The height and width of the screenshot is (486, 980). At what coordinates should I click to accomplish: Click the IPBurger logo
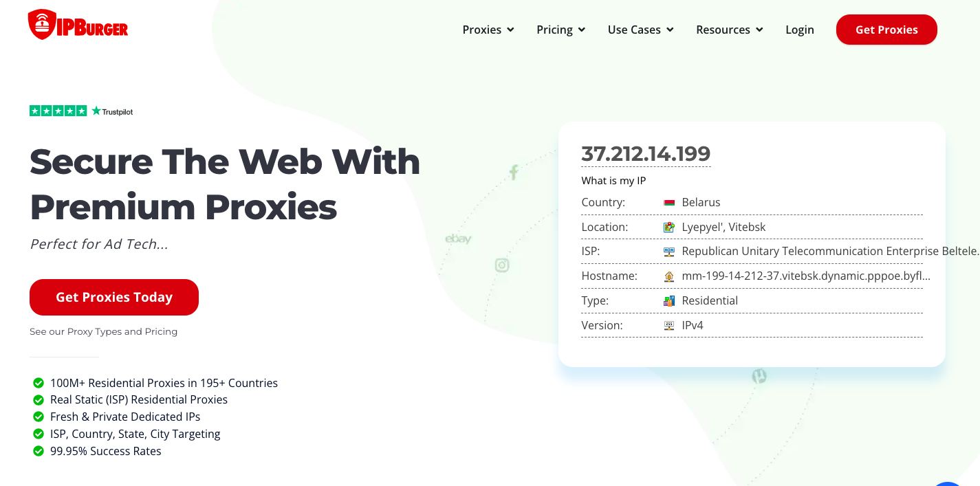click(77, 24)
